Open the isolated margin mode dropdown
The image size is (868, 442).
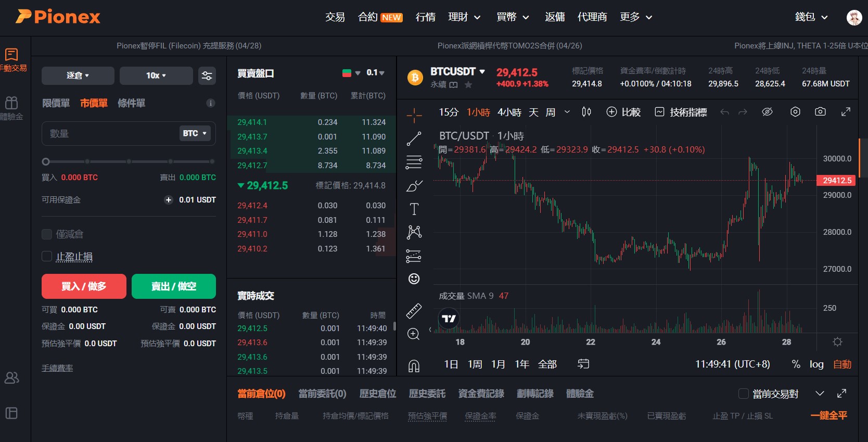coord(78,75)
